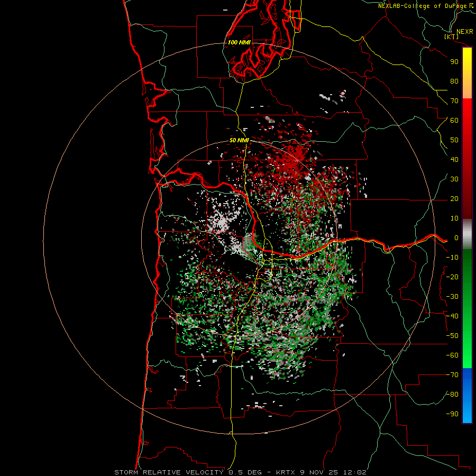Viewport: 476px width, 476px height.
Task: Click the "KRTX" station ID in caption
Action: tap(286, 472)
